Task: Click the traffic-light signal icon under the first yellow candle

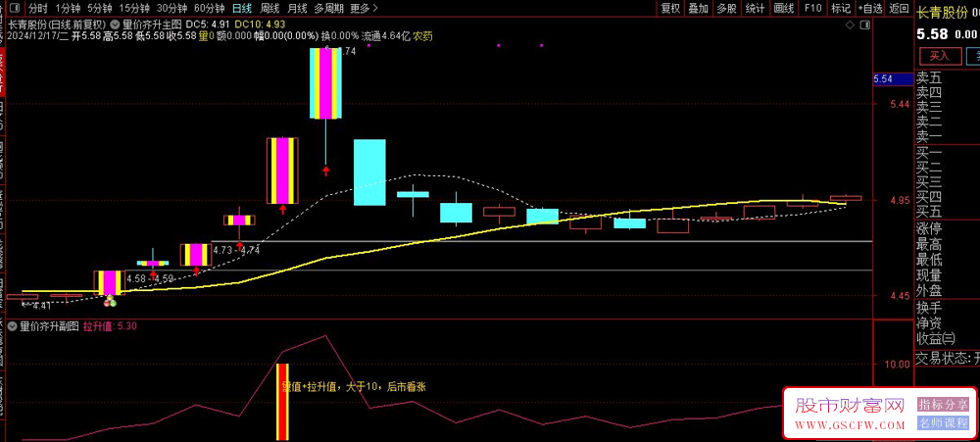Action: pos(110,302)
